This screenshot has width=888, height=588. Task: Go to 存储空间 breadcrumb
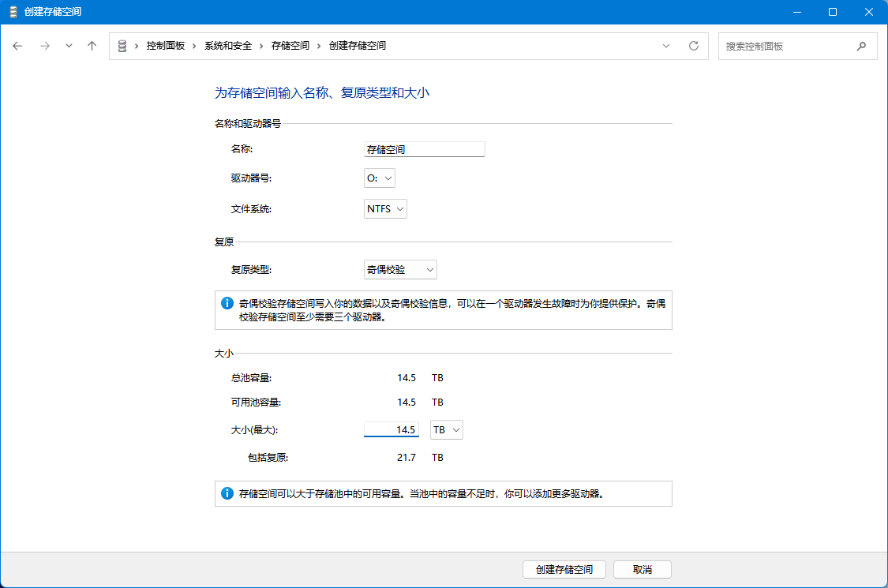pos(290,46)
